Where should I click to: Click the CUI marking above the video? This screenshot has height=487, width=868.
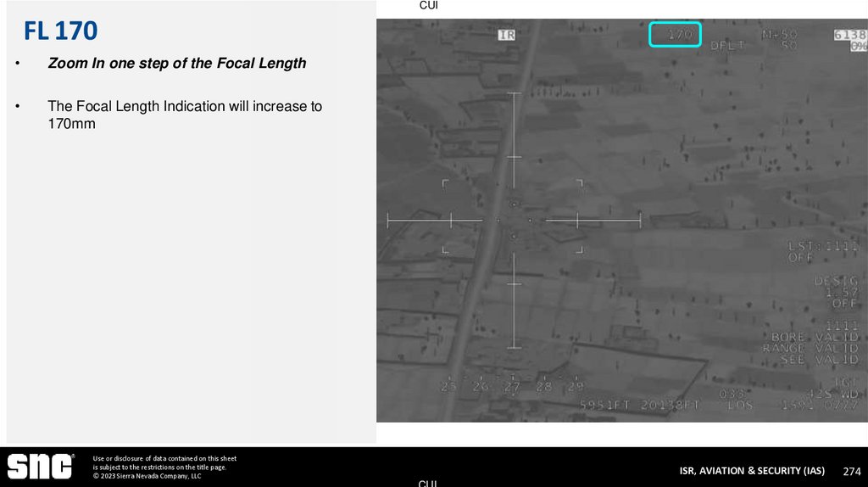(x=428, y=5)
